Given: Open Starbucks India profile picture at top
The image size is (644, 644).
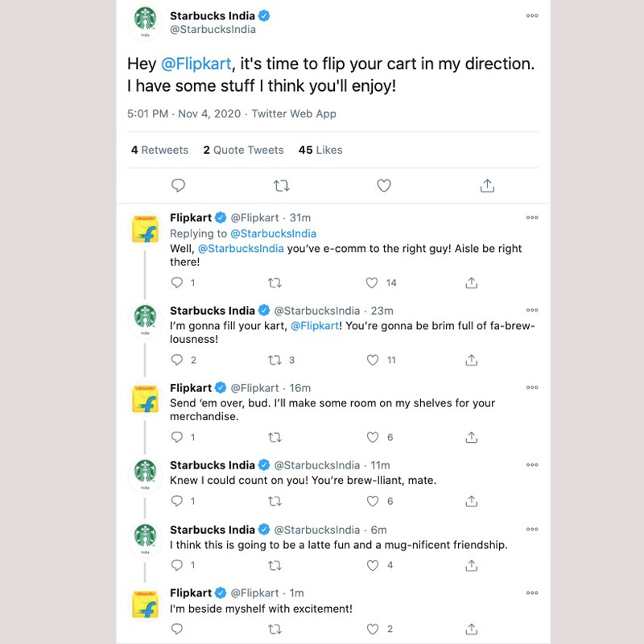Looking at the screenshot, I should tap(146, 22).
